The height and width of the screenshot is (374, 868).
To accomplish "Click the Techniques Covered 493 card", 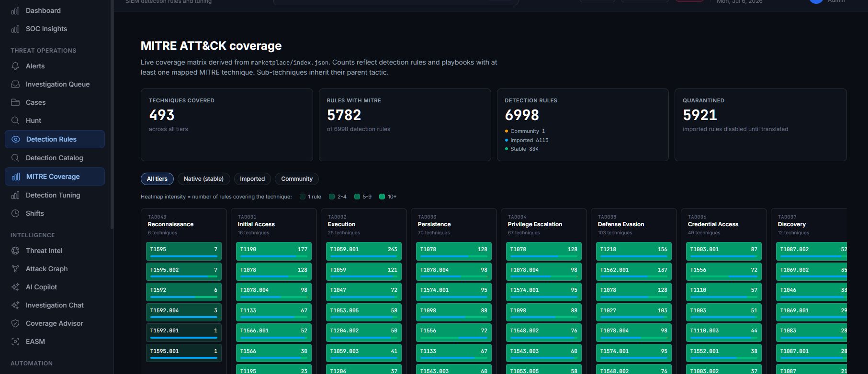I will pyautogui.click(x=227, y=125).
